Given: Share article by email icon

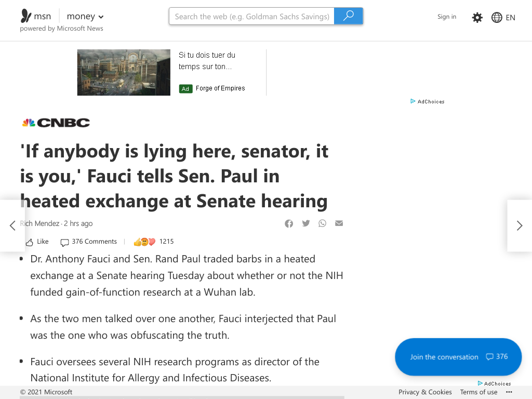Looking at the screenshot, I should pos(339,223).
